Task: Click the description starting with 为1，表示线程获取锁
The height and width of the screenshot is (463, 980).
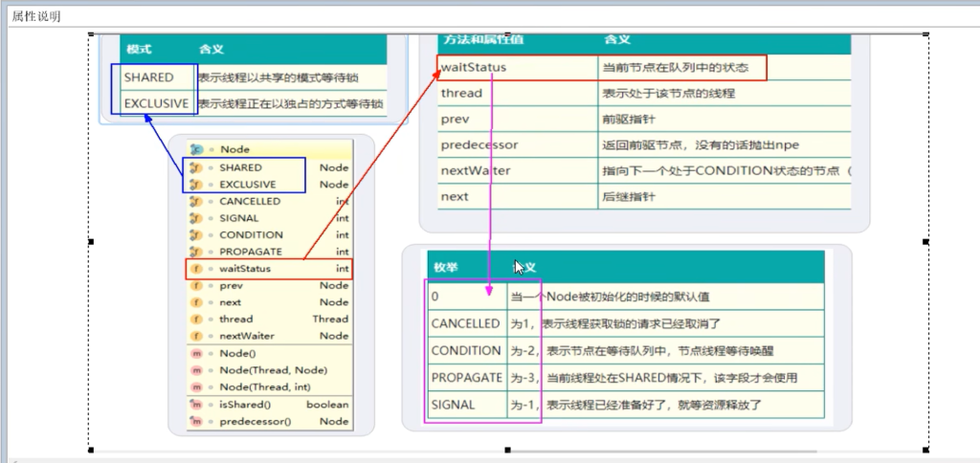Action: tap(616, 323)
